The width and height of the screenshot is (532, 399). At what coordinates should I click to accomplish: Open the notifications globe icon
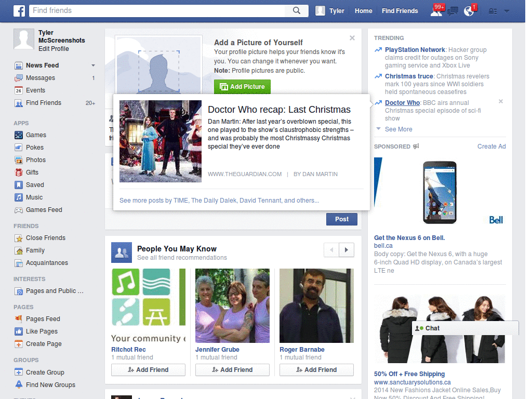coord(469,11)
